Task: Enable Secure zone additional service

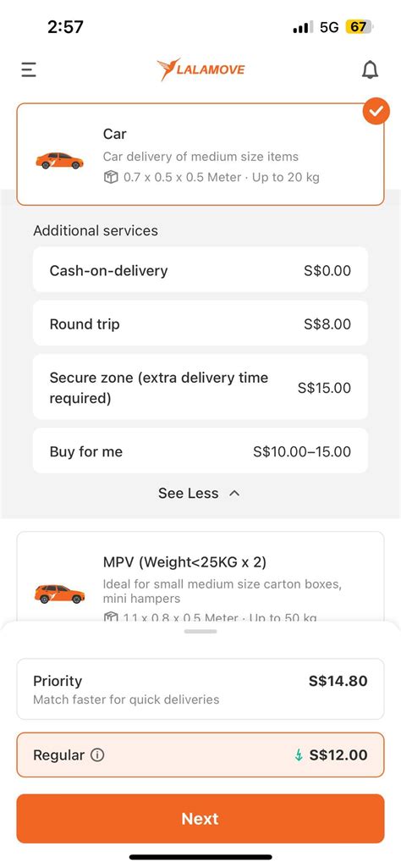Action: (200, 388)
